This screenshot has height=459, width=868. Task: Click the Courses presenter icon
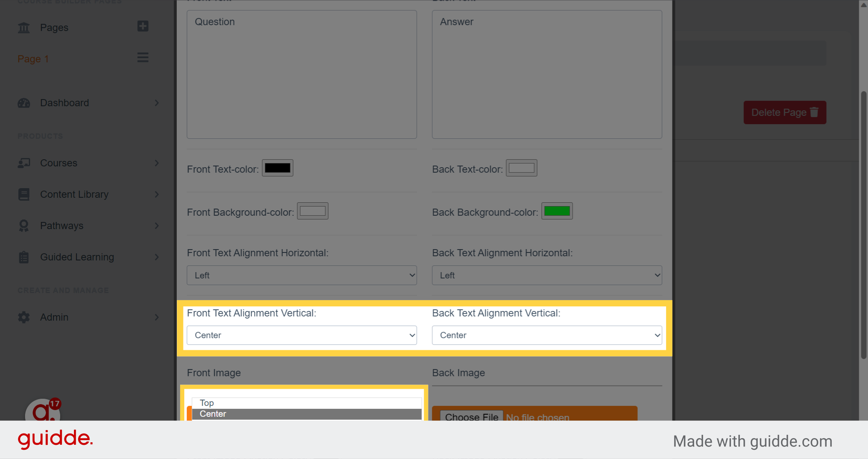coord(24,163)
